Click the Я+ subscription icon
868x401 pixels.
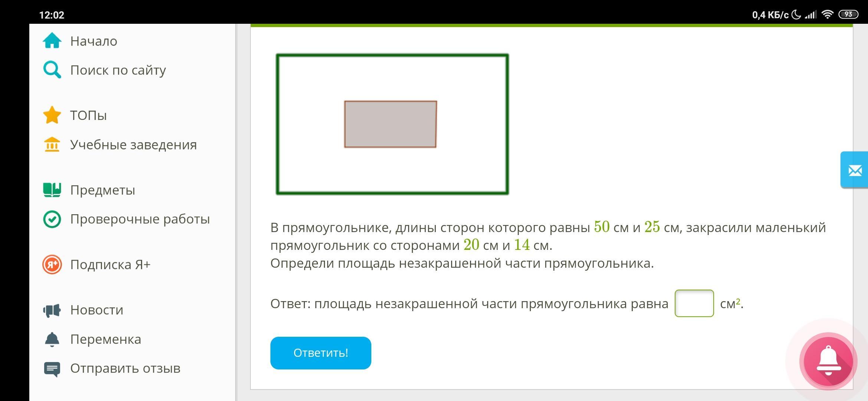coord(52,264)
